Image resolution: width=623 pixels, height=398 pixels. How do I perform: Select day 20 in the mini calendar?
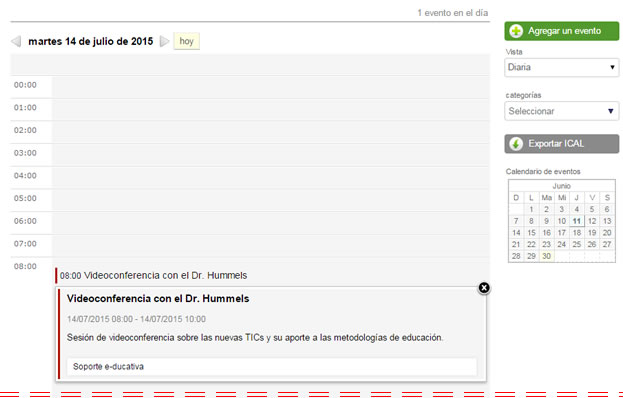[x=607, y=233]
